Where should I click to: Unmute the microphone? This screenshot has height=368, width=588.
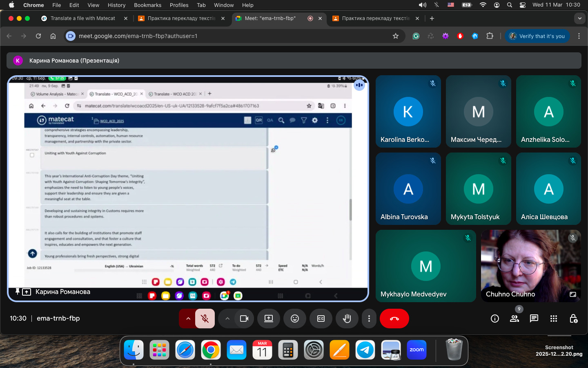(x=205, y=319)
